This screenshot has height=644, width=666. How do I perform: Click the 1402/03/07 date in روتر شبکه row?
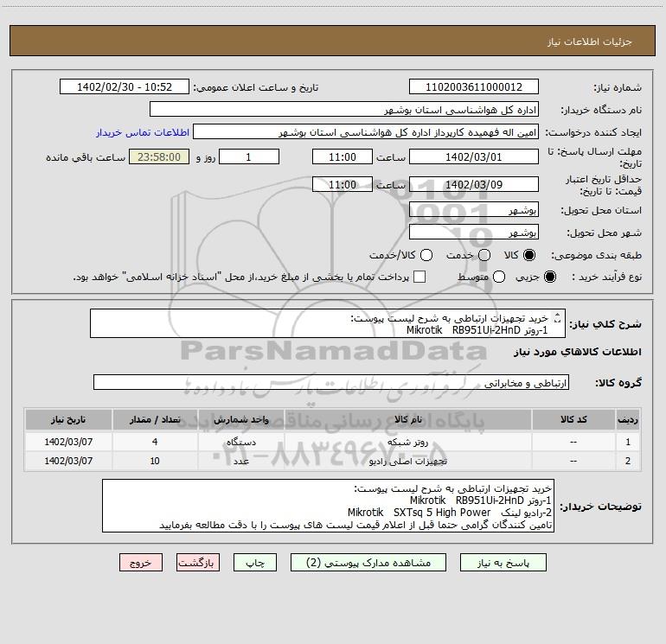point(68,442)
